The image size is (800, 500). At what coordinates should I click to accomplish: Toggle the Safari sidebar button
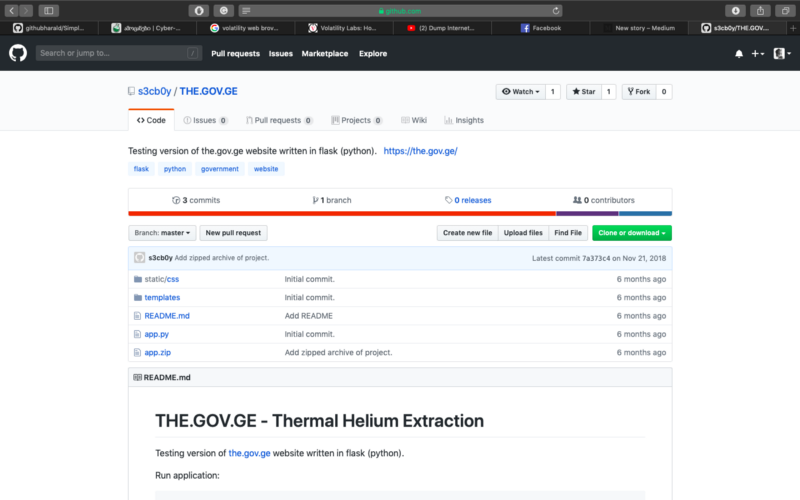[x=48, y=11]
